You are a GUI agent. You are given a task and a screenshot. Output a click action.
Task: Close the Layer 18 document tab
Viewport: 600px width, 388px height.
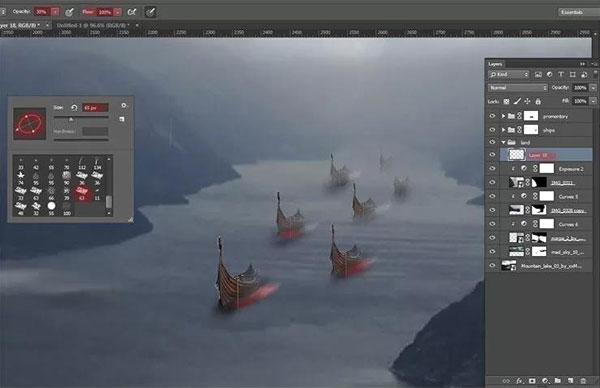(x=47, y=25)
